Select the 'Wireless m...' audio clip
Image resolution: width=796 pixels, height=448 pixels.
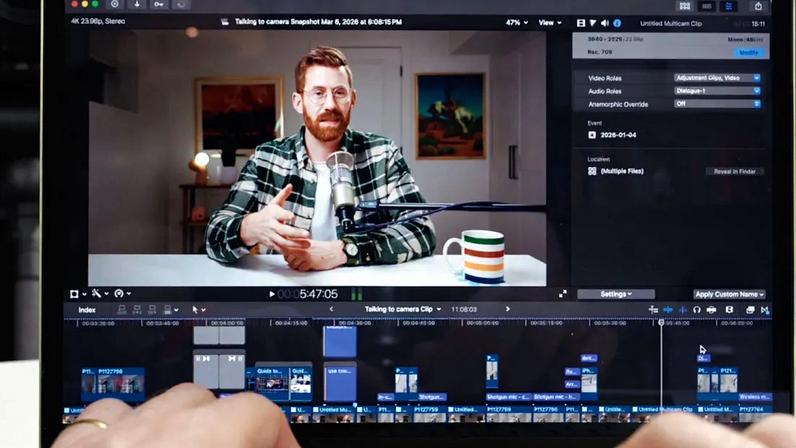(x=755, y=397)
